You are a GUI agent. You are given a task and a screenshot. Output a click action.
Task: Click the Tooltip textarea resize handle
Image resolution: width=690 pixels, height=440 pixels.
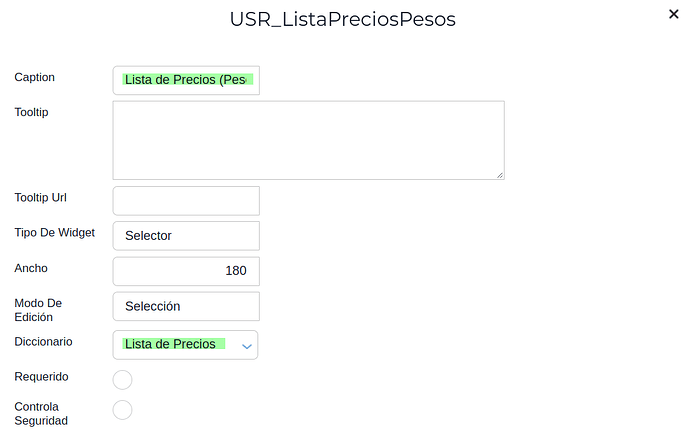pyautogui.click(x=499, y=174)
